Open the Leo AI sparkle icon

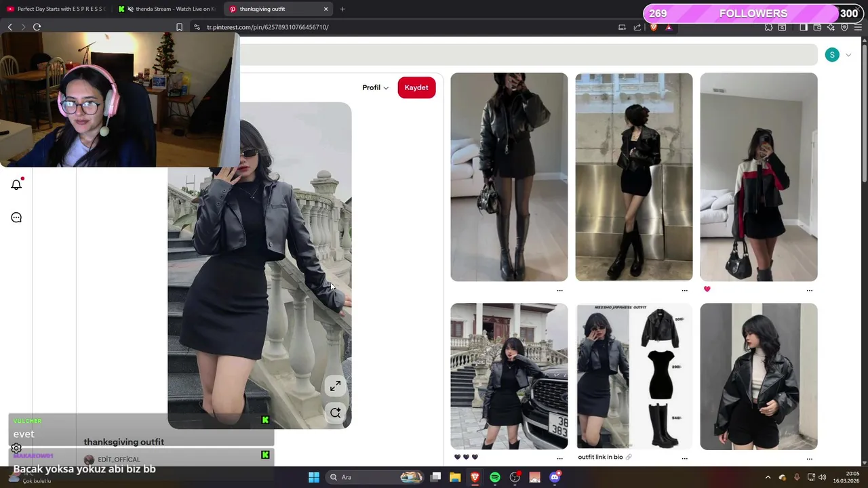[831, 27]
